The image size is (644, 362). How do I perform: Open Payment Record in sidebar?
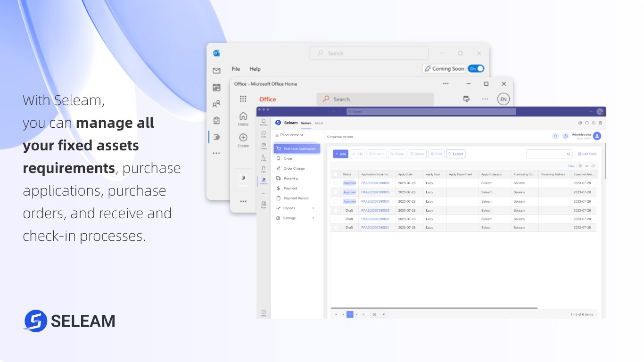pos(296,198)
